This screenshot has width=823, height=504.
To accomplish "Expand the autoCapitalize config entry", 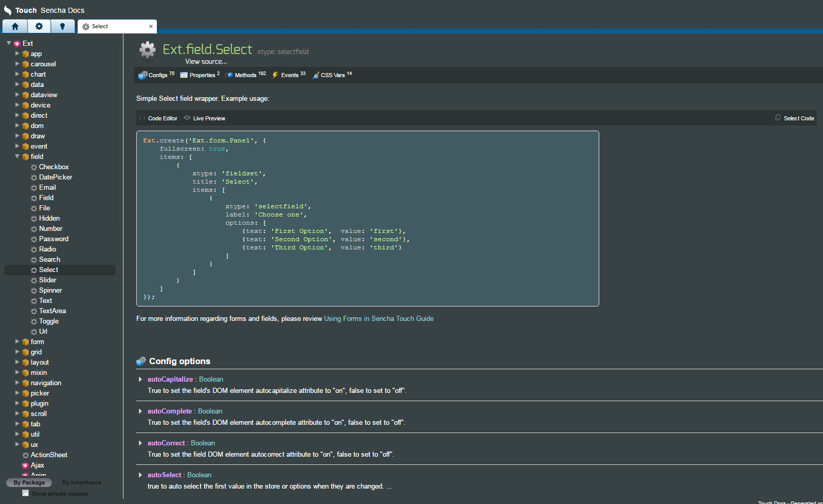I will 140,380.
